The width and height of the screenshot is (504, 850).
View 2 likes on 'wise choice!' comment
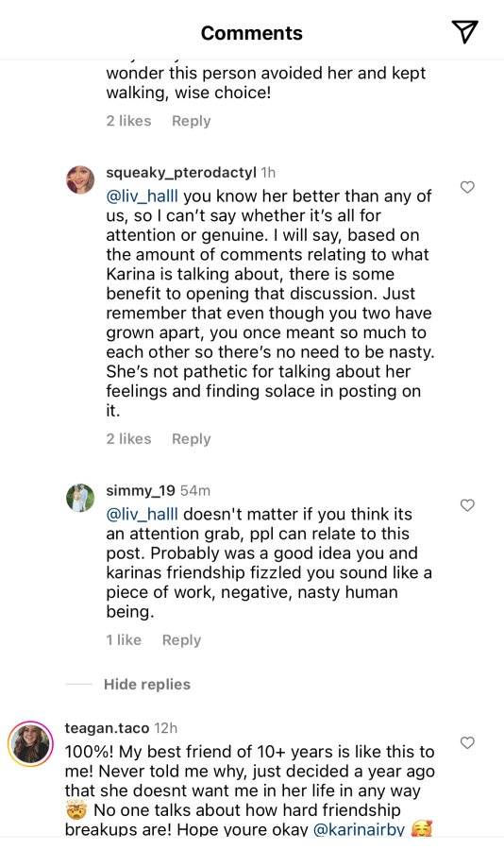(128, 120)
